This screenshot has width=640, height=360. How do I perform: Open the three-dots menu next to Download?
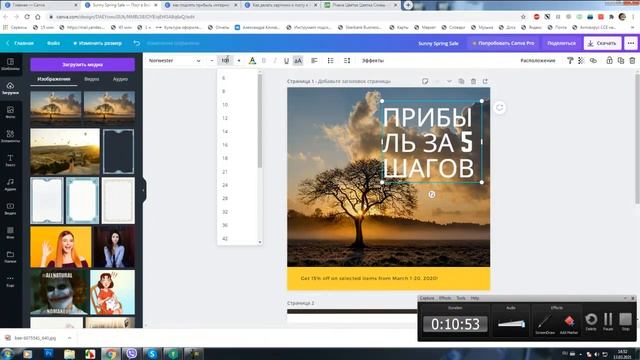pyautogui.click(x=631, y=43)
